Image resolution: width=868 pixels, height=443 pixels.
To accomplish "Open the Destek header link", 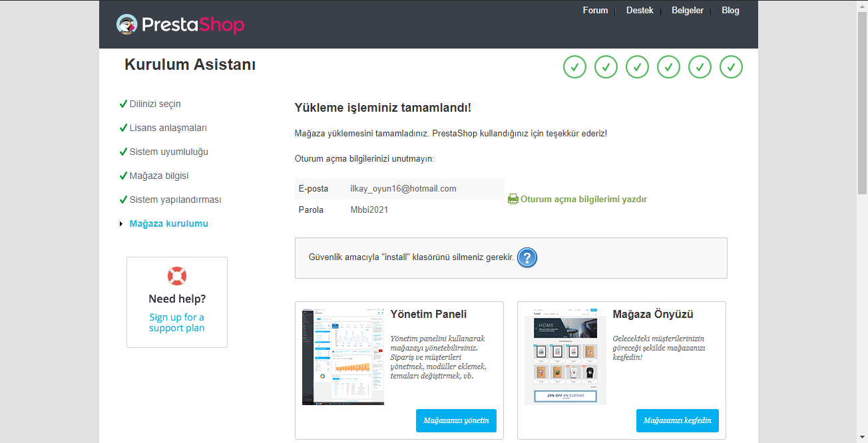I will [640, 10].
